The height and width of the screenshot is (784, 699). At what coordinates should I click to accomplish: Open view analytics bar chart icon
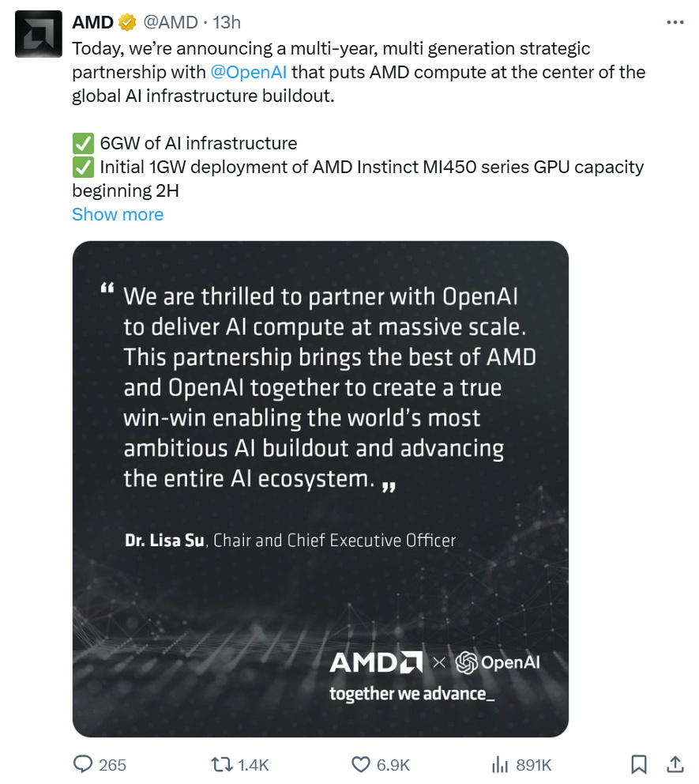499,764
